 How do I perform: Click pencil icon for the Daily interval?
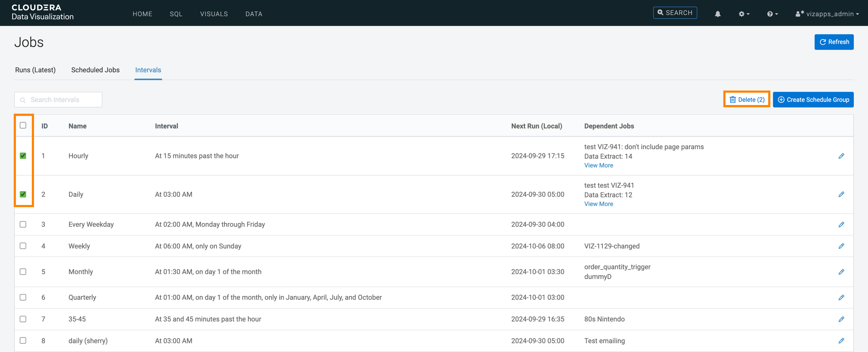[841, 194]
